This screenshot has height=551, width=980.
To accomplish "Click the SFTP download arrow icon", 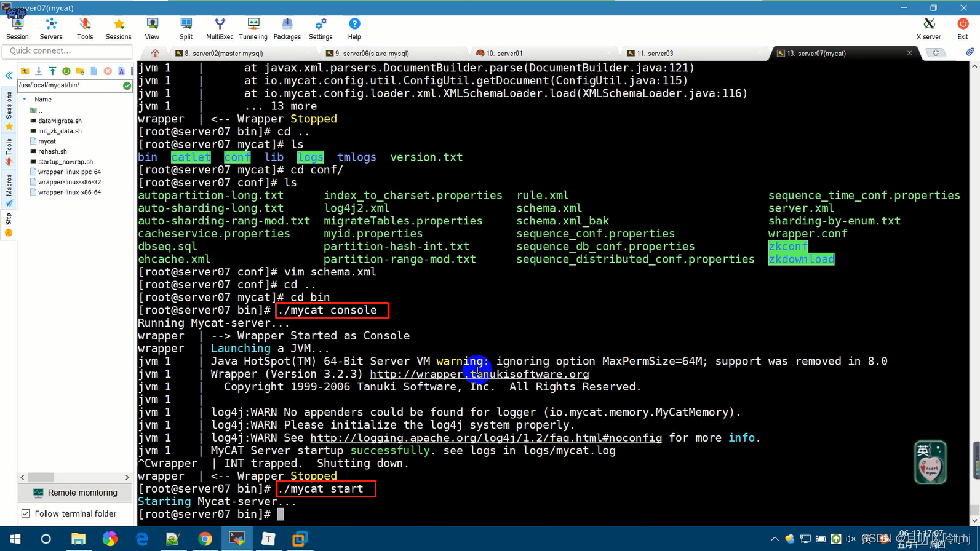I will (x=38, y=71).
